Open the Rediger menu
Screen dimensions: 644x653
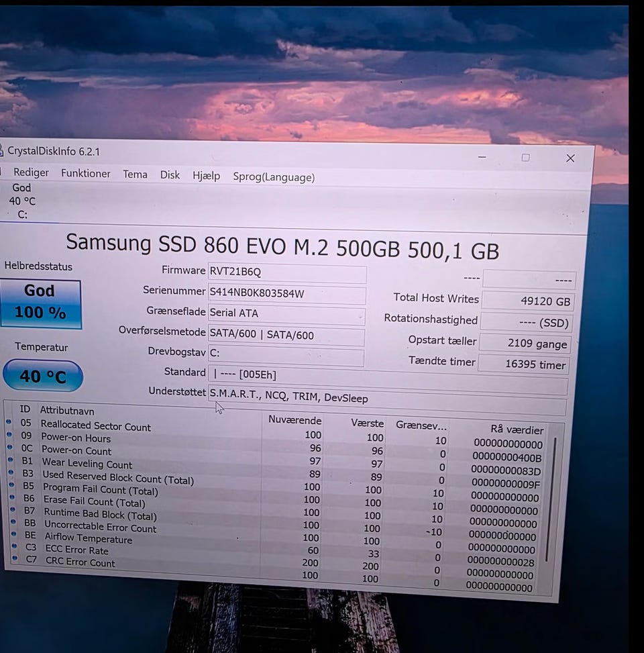31,172
